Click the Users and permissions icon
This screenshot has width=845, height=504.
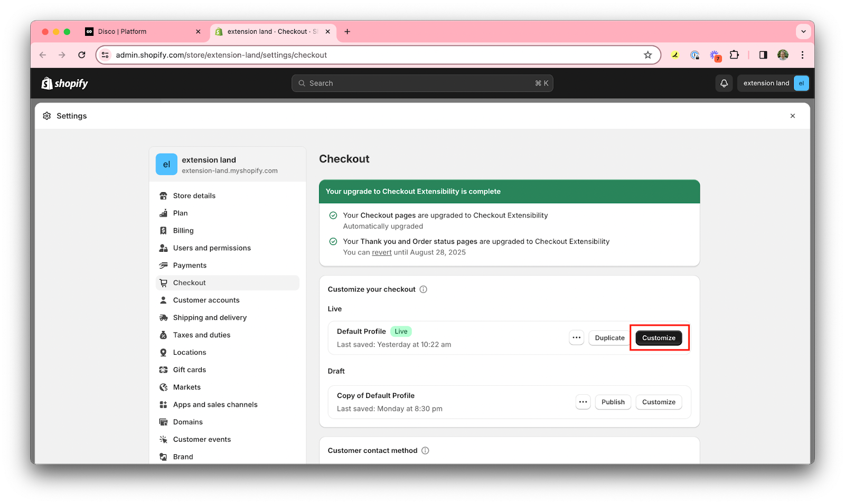(164, 248)
